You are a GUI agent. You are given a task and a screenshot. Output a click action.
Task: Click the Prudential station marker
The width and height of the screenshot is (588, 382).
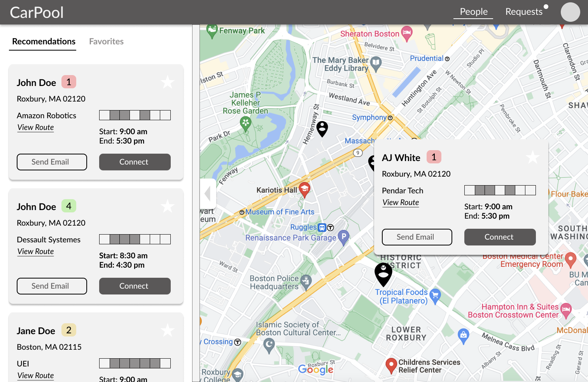tap(447, 59)
